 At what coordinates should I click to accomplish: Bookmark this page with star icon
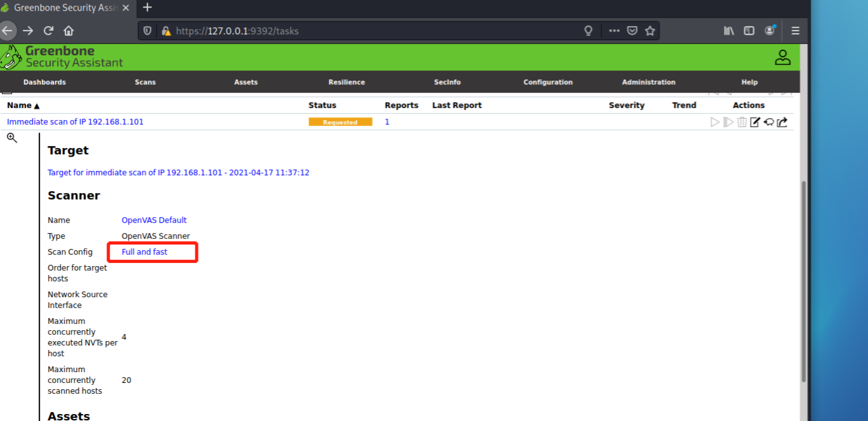pyautogui.click(x=650, y=30)
